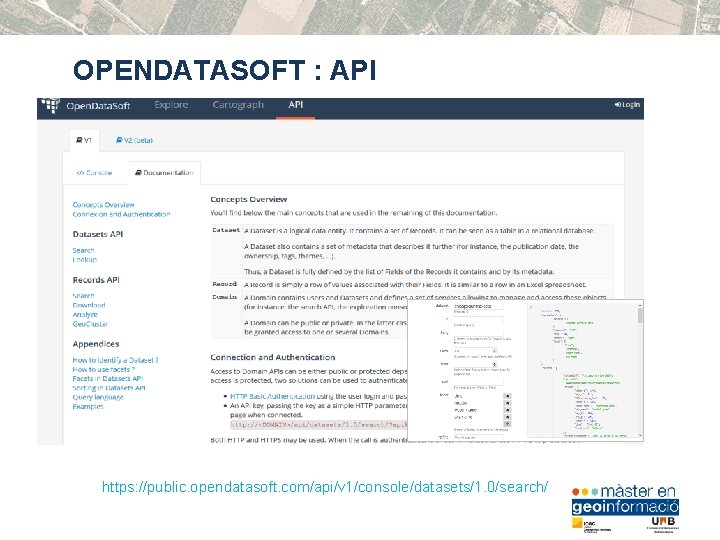
Task: Switch to the V2 (beta) tab
Action: [135, 140]
